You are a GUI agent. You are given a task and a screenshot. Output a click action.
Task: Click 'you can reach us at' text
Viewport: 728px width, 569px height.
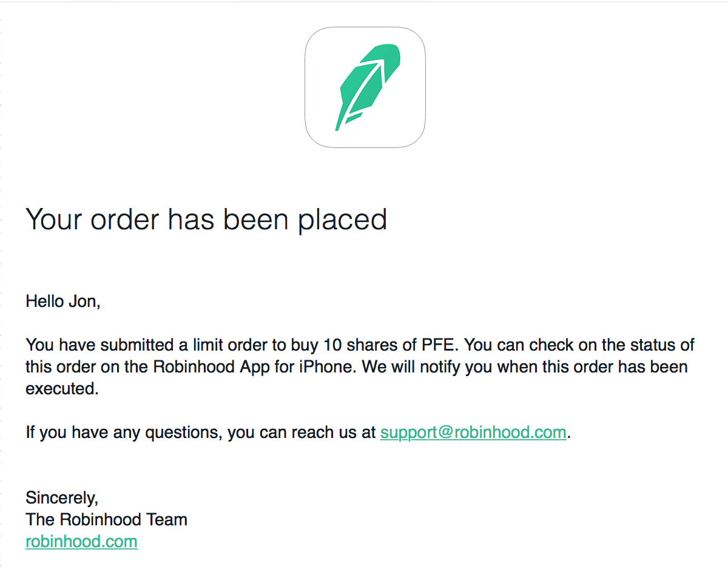[x=302, y=433]
